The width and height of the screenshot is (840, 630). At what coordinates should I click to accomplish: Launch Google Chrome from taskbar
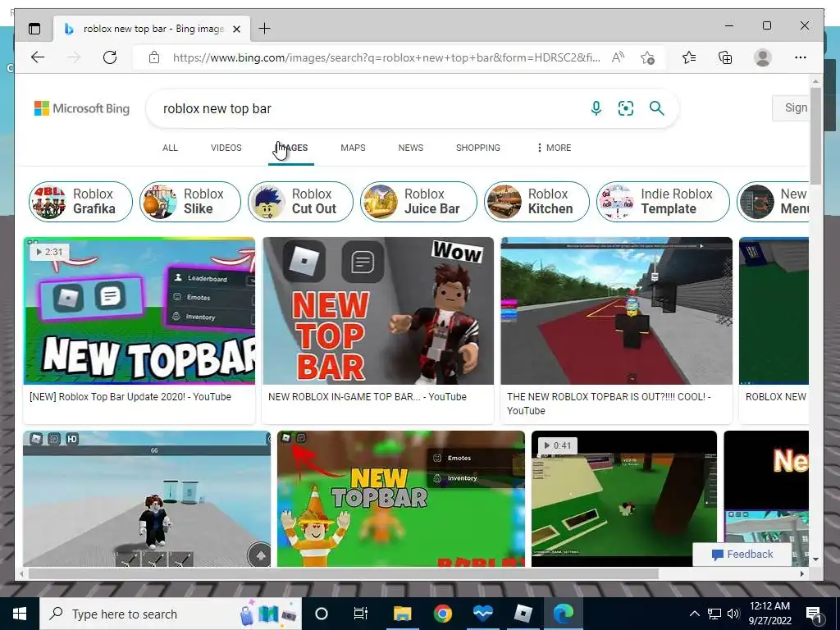click(442, 614)
